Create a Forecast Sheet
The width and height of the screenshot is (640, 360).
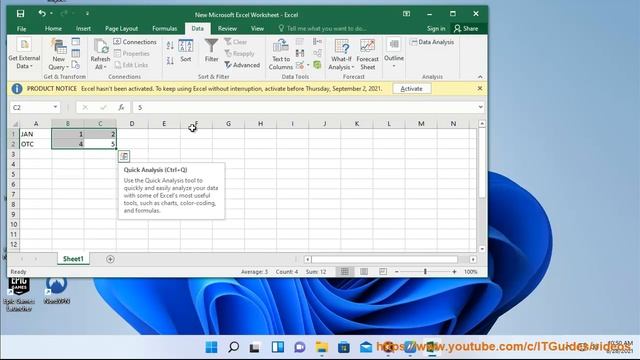point(367,54)
